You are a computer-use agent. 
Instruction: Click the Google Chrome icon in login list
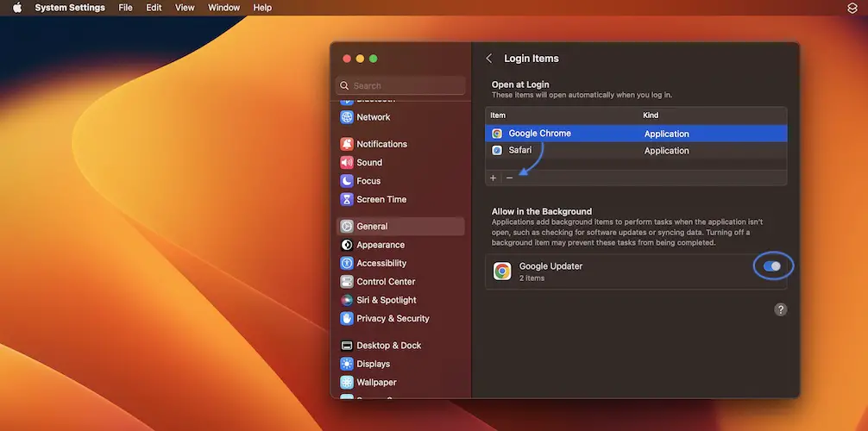click(x=497, y=134)
